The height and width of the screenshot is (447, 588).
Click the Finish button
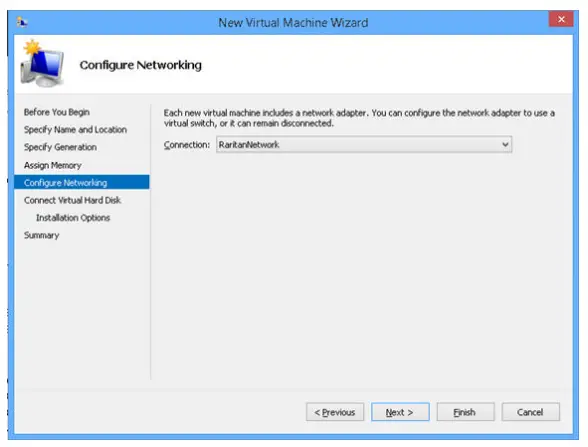click(465, 412)
